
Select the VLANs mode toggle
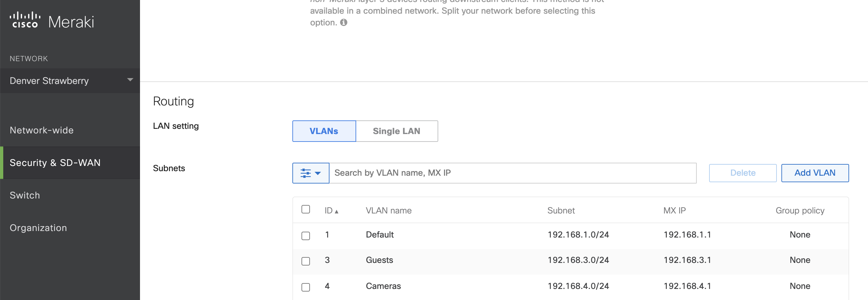pyautogui.click(x=324, y=131)
